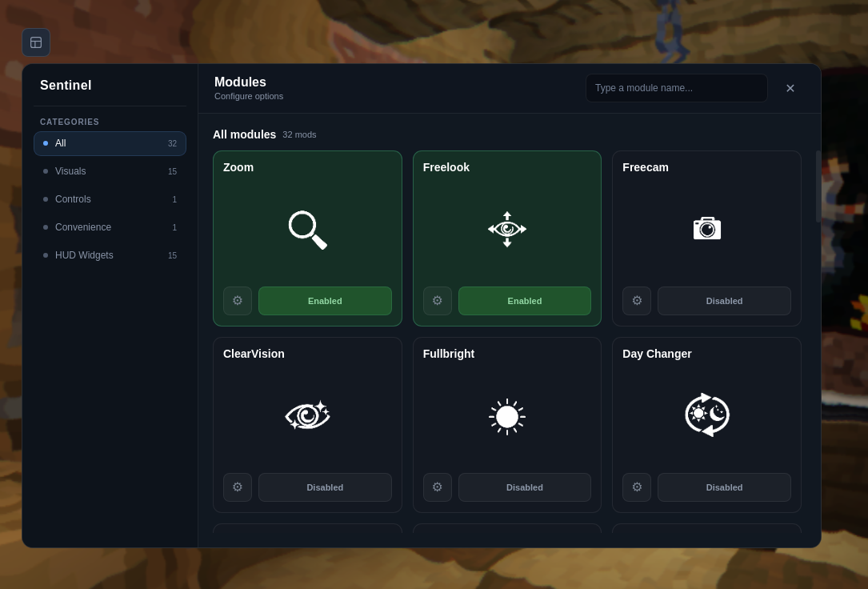Open Fullbright module settings gear
The image size is (868, 589).
pos(438,487)
